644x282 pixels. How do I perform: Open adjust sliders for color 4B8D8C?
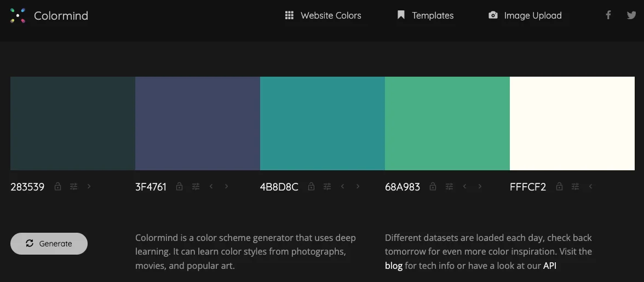pyautogui.click(x=327, y=187)
